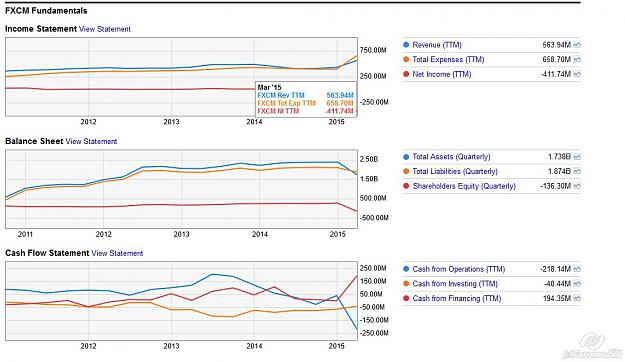Open chart icon beside Net Income (TTM) value

tap(577, 74)
